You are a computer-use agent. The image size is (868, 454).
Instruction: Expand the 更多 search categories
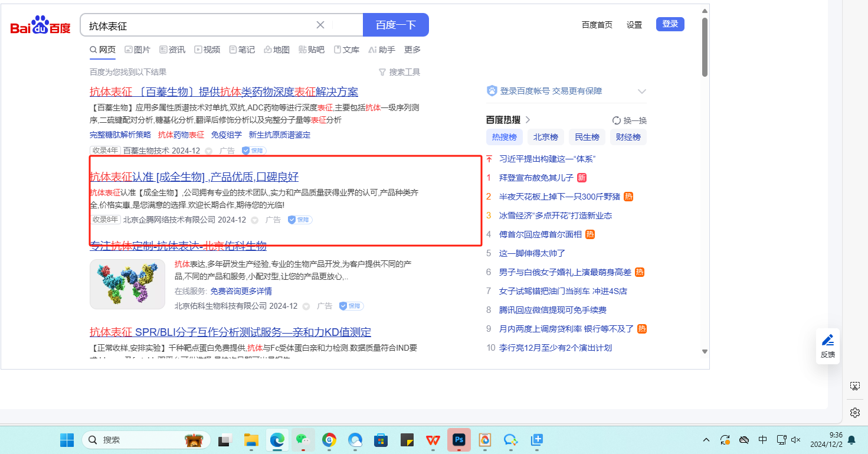point(412,50)
